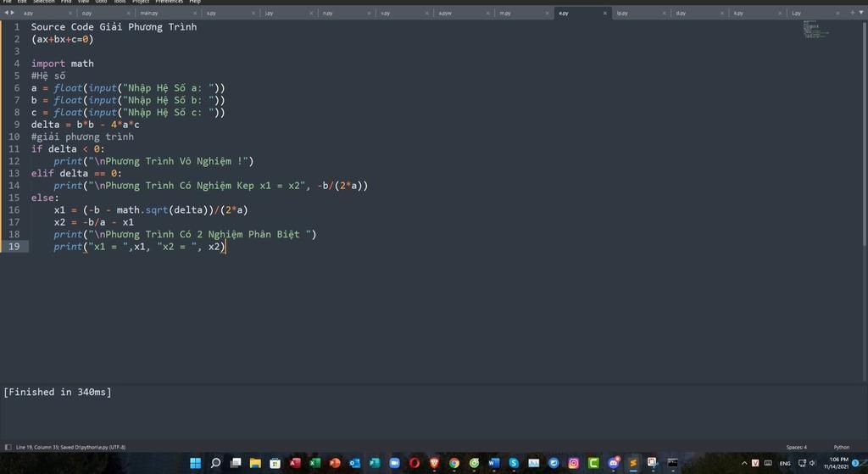Open the terminal window taskbar icon
868x474 pixels.
(x=672, y=463)
